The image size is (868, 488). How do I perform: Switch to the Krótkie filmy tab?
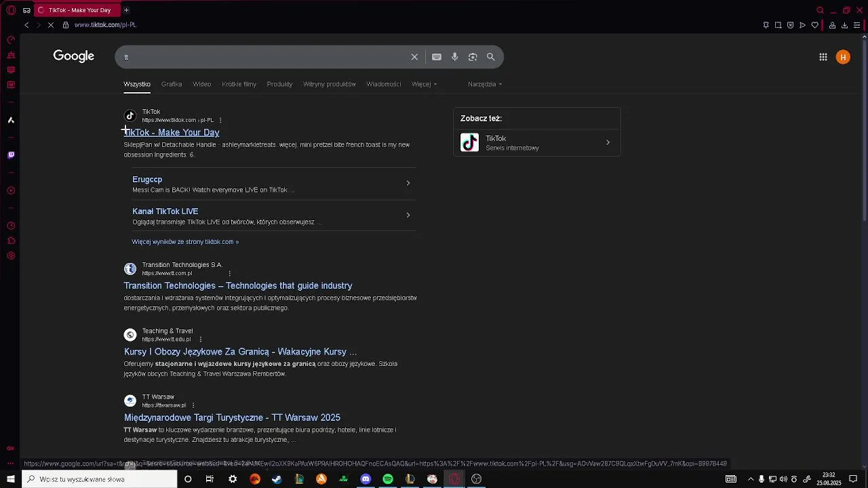point(239,84)
